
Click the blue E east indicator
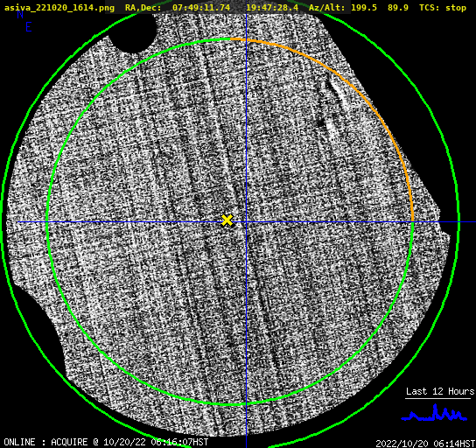pos(29,27)
